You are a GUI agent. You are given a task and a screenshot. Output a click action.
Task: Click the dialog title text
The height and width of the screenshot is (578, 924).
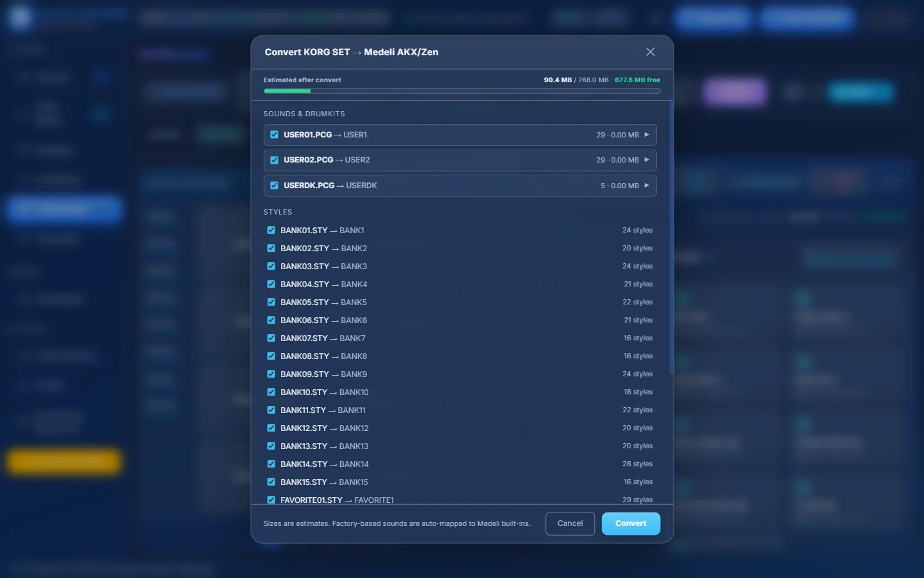pyautogui.click(x=352, y=52)
